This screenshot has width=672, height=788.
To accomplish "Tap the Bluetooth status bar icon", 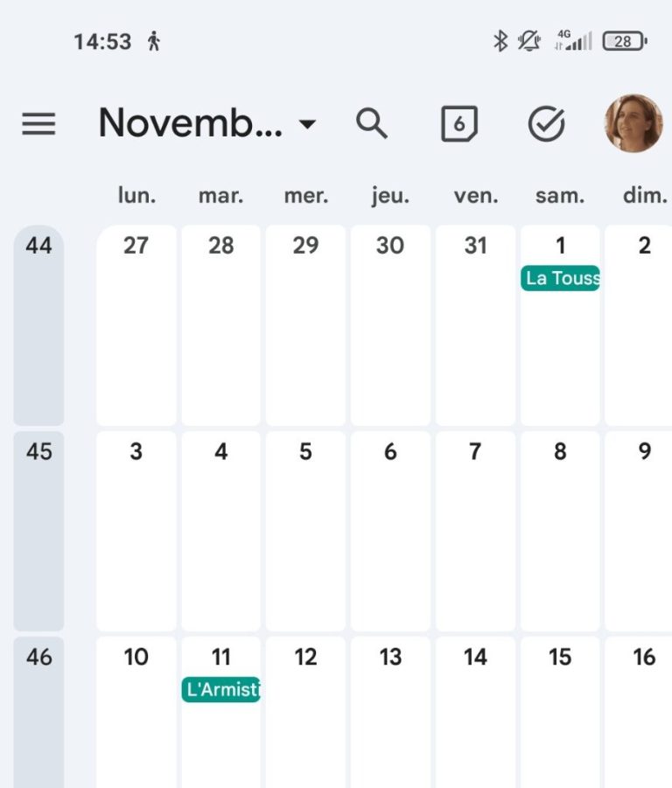I will click(x=500, y=40).
